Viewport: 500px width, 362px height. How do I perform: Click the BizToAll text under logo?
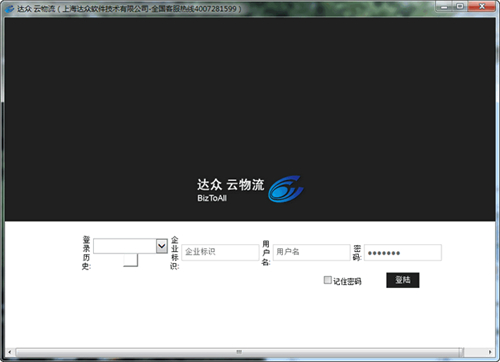point(212,198)
